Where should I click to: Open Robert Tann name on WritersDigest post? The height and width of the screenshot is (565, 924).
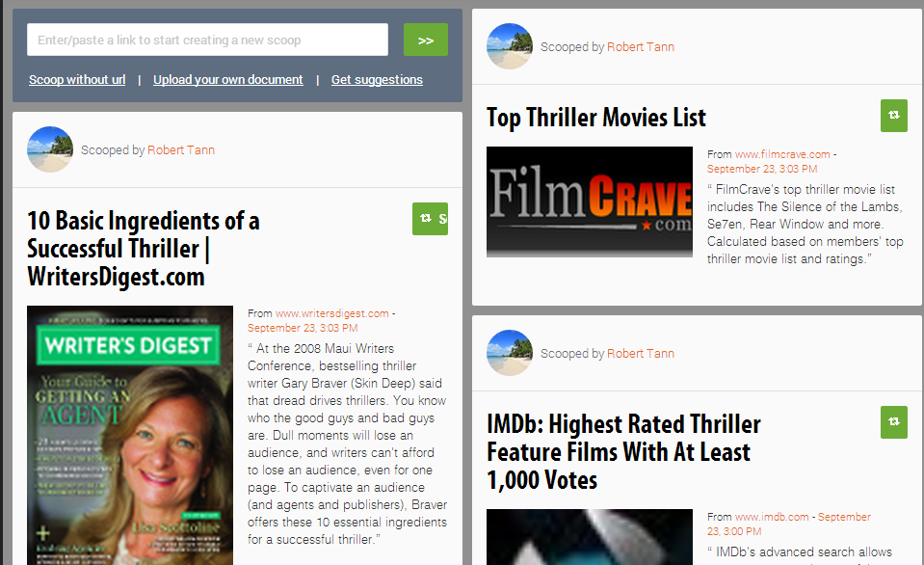click(x=181, y=149)
